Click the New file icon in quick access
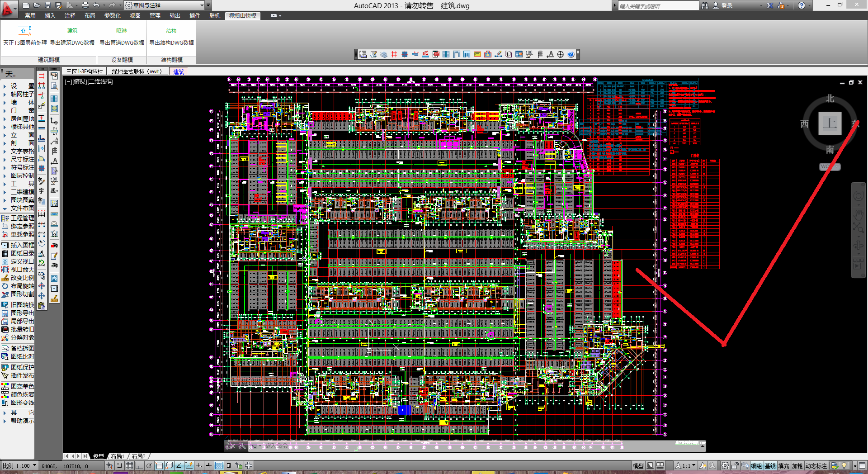The image size is (868, 474). click(26, 5)
